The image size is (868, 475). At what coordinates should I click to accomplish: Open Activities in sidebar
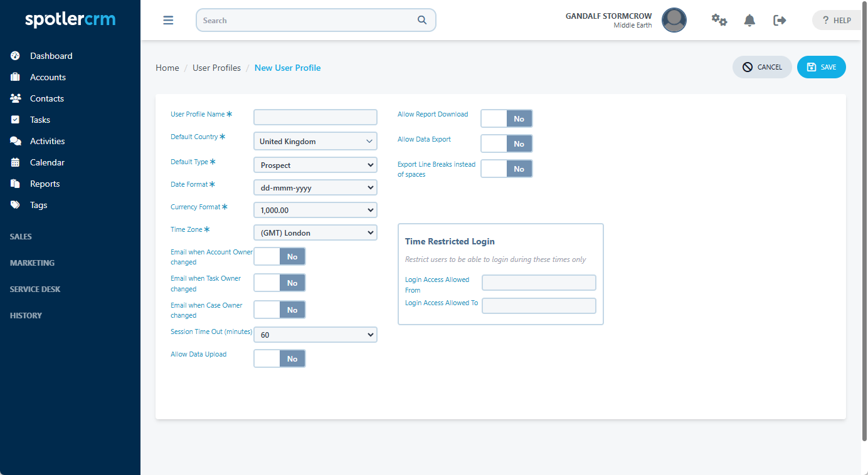tap(48, 141)
